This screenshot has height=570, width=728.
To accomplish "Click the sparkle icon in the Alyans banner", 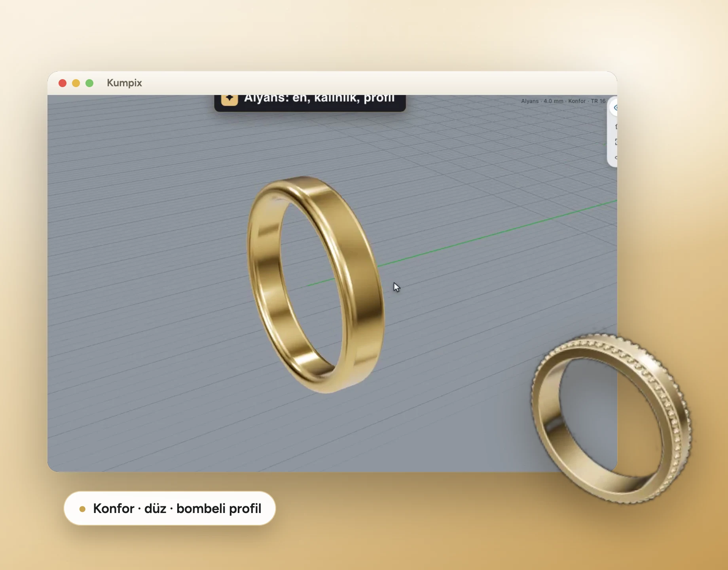I will pyautogui.click(x=229, y=99).
